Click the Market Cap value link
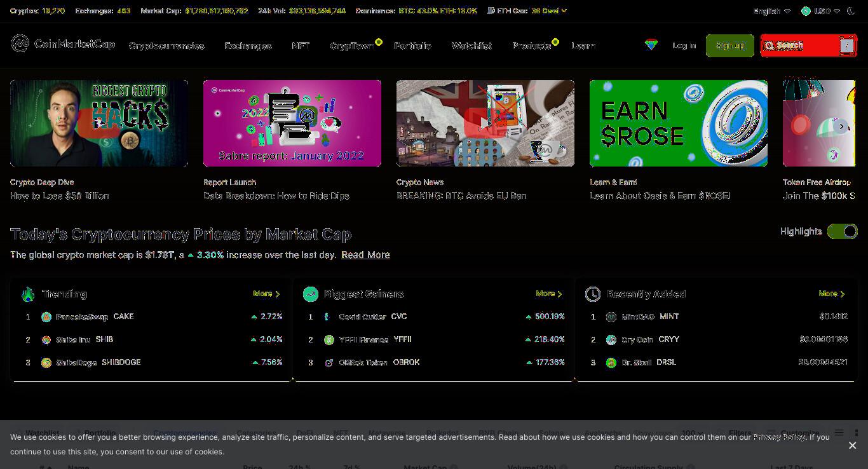 (217, 11)
